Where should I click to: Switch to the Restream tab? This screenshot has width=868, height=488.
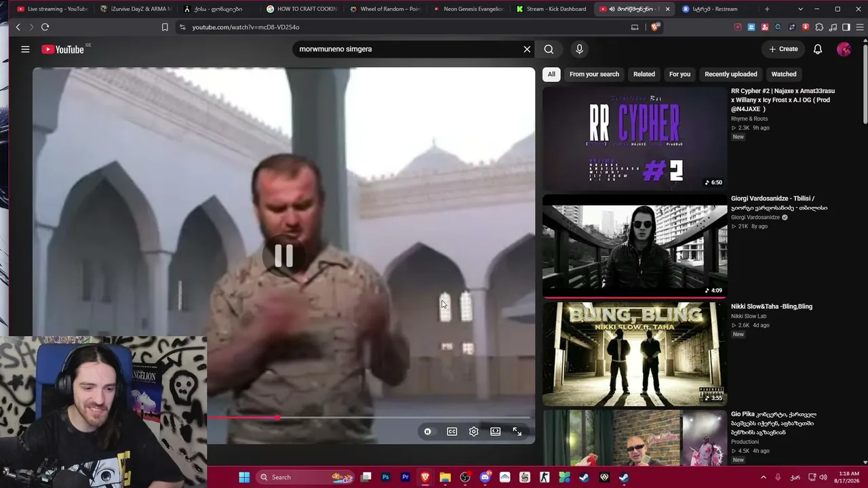coord(716,9)
